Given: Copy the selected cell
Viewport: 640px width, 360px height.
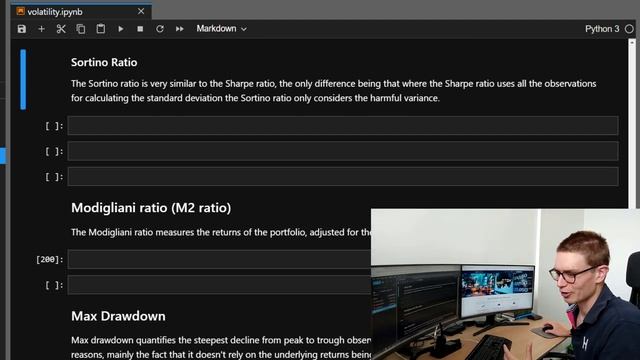Looking at the screenshot, I should coord(81,29).
